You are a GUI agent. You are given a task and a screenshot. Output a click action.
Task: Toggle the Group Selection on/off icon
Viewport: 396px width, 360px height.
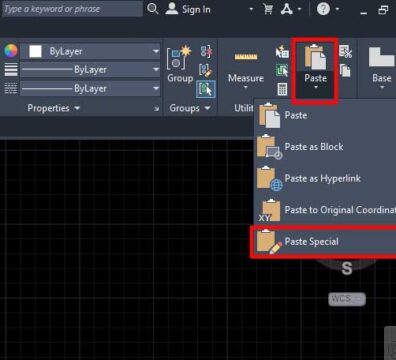[x=206, y=89]
